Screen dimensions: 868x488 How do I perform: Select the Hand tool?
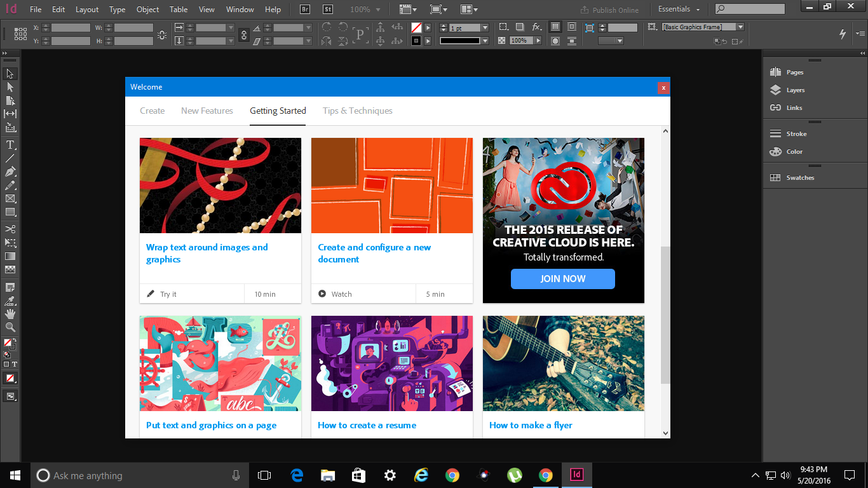[x=9, y=314]
